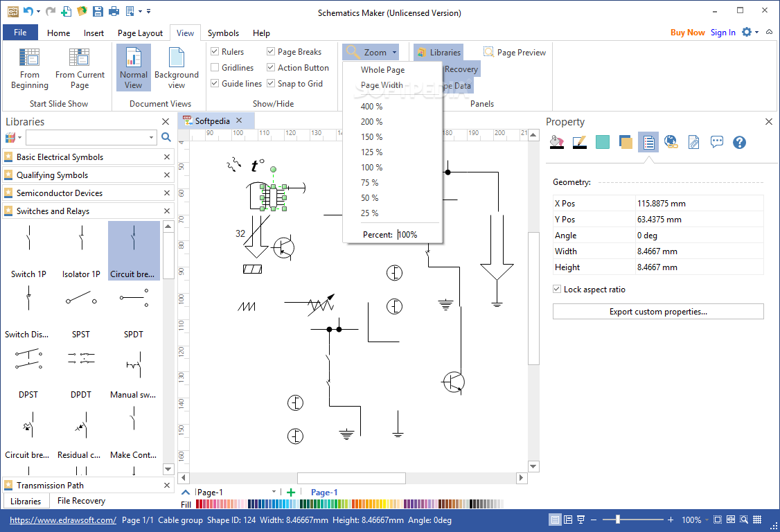780x532 pixels.
Task: Open the library category dropdown icon
Action: pos(13,137)
